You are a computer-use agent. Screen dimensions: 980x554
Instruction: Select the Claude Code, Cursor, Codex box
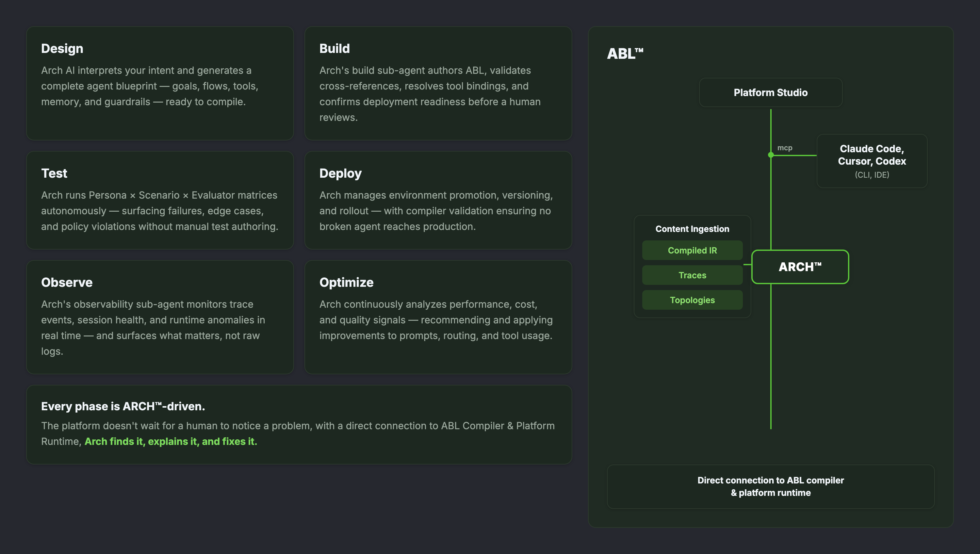[x=872, y=161]
